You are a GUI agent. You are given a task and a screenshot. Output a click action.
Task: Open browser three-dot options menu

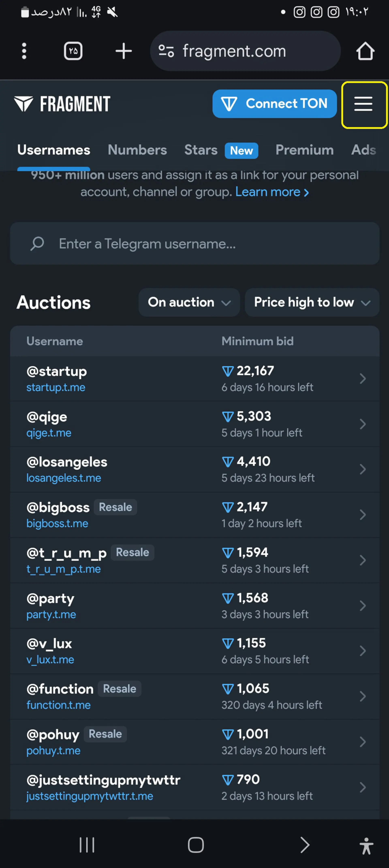coord(24,51)
